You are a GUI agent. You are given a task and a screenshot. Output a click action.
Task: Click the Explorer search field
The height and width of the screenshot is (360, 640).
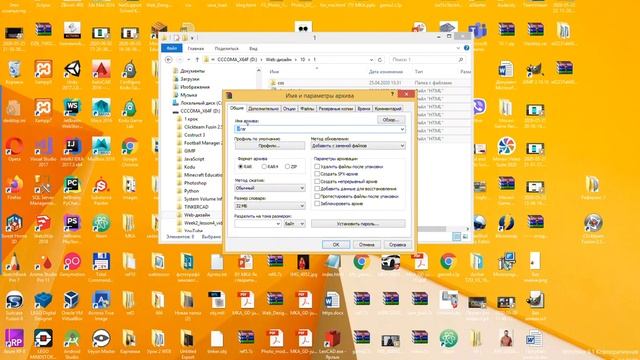(427, 60)
